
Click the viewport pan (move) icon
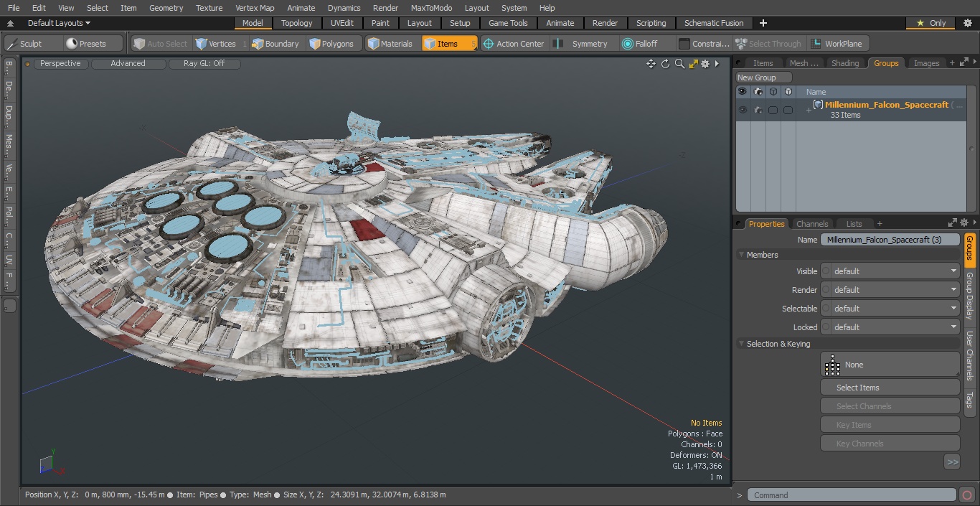tap(651, 64)
